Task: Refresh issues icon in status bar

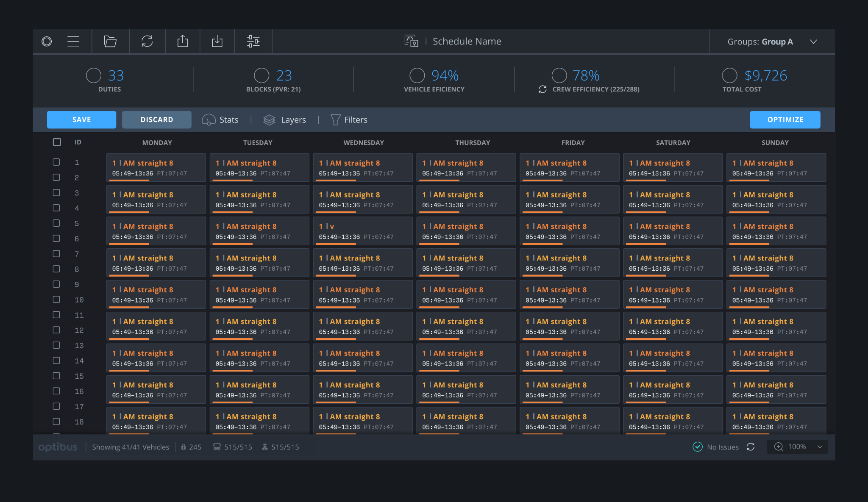Action: (751, 447)
